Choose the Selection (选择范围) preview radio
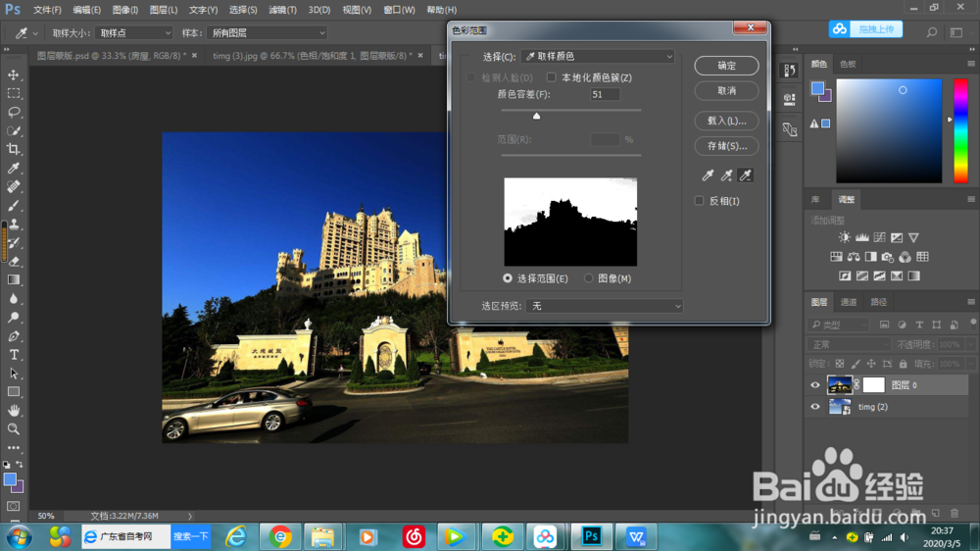980x551 pixels. [x=508, y=278]
